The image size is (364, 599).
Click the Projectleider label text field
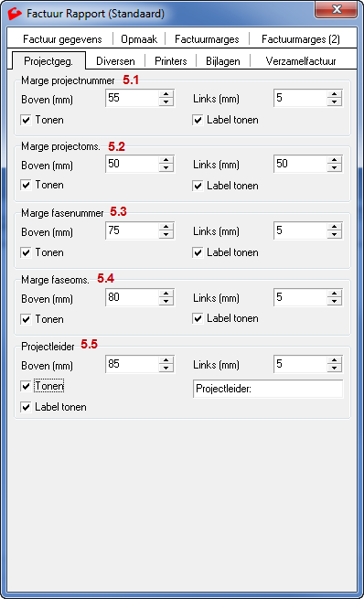pyautogui.click(x=268, y=389)
